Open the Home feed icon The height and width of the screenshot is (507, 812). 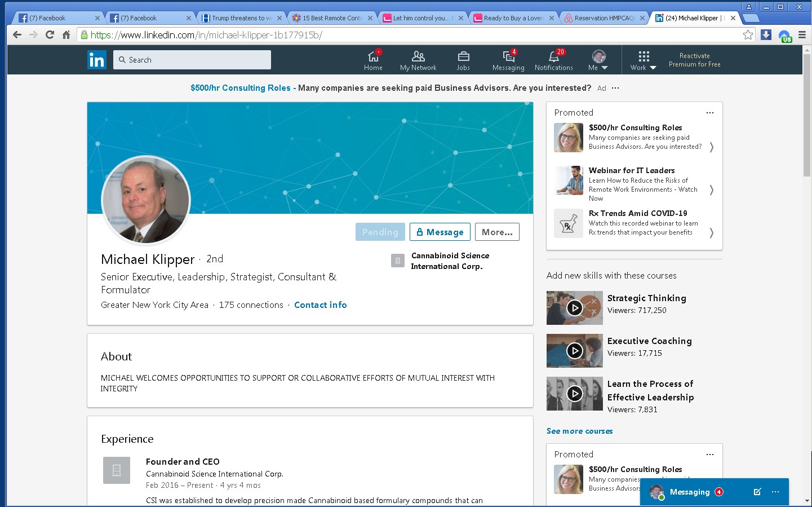[373, 57]
